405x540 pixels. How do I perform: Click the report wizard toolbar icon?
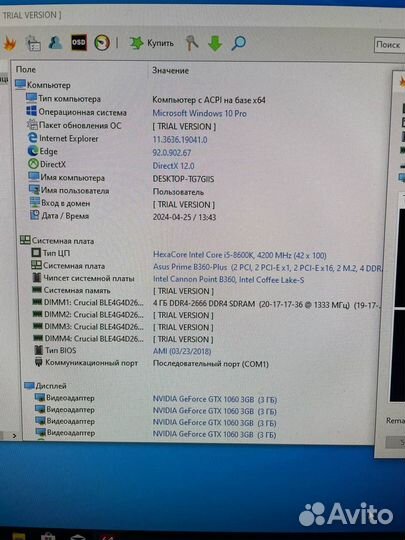pos(33,43)
